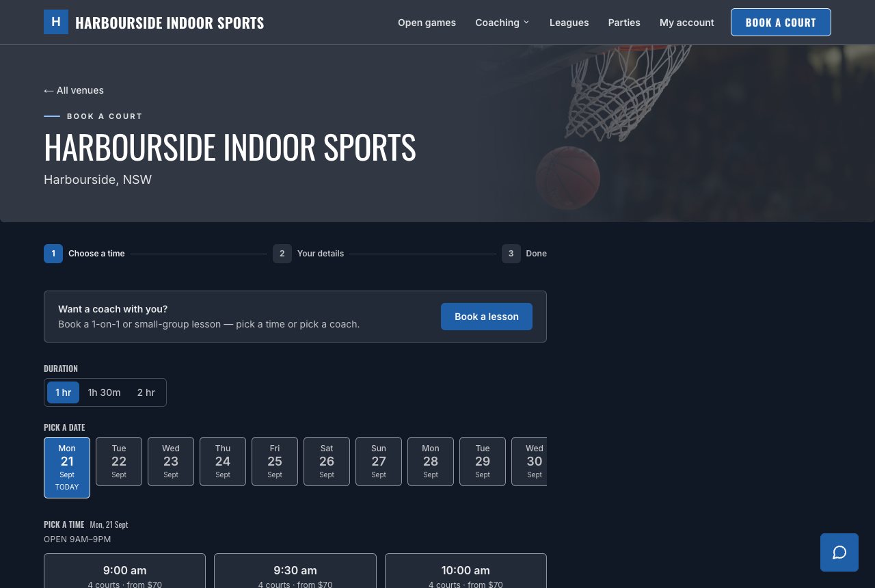Pick Tue 22 Sept date
The image size is (875, 588).
119,462
